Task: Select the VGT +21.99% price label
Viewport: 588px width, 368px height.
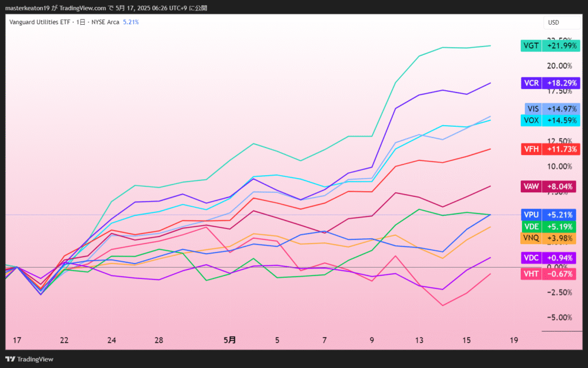Action: coord(550,46)
